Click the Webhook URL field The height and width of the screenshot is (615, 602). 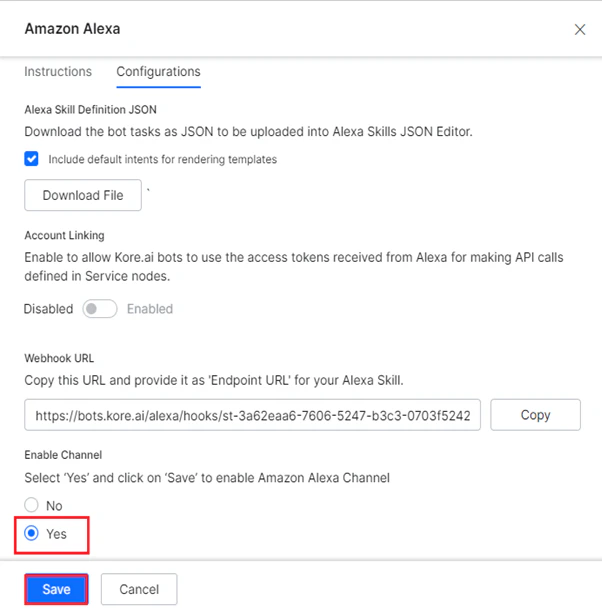tap(252, 415)
